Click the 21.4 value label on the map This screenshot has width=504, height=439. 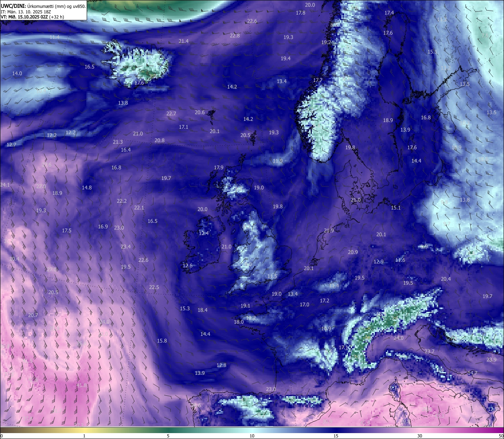183,41
